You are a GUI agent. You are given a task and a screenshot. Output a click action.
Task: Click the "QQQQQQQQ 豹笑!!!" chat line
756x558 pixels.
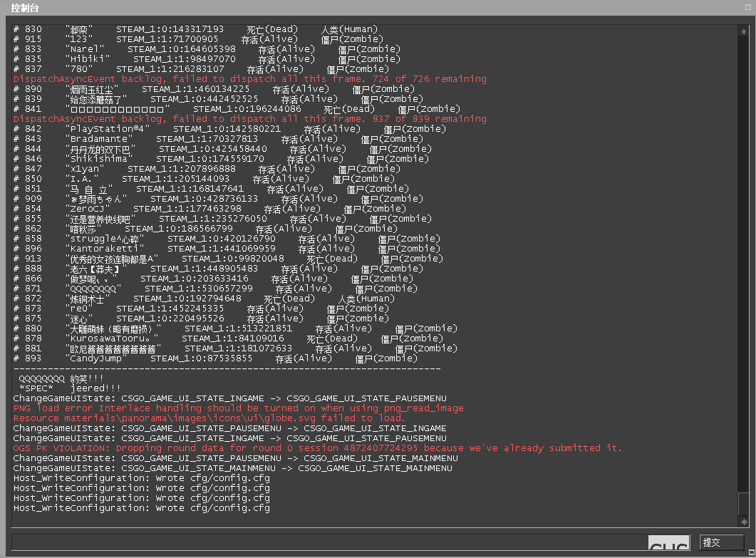[x=61, y=378]
